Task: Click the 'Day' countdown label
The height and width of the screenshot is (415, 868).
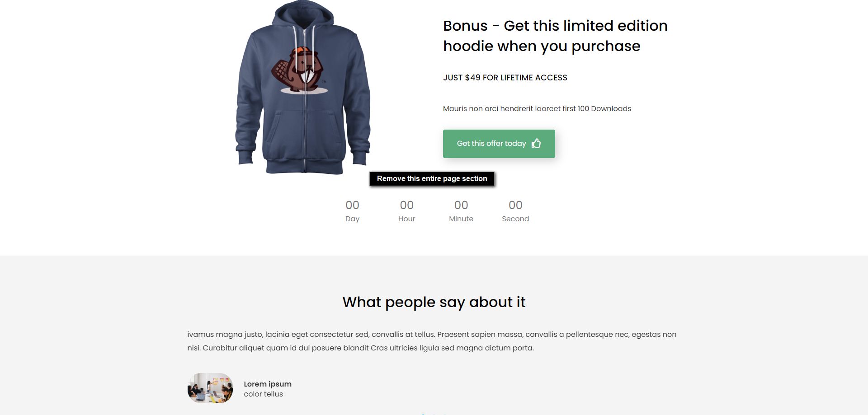Action: pyautogui.click(x=352, y=219)
